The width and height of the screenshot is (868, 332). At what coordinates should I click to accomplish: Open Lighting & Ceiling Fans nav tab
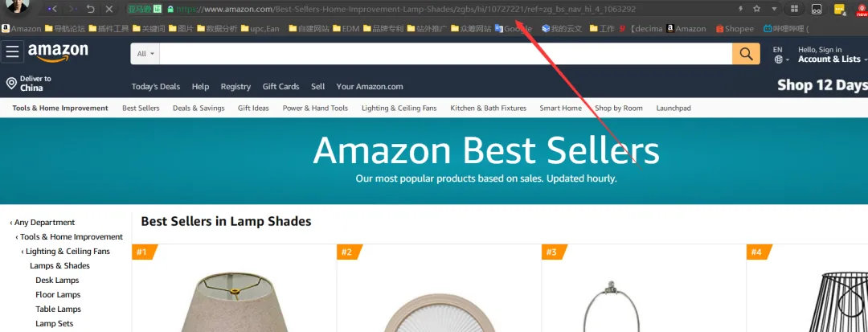coord(399,108)
